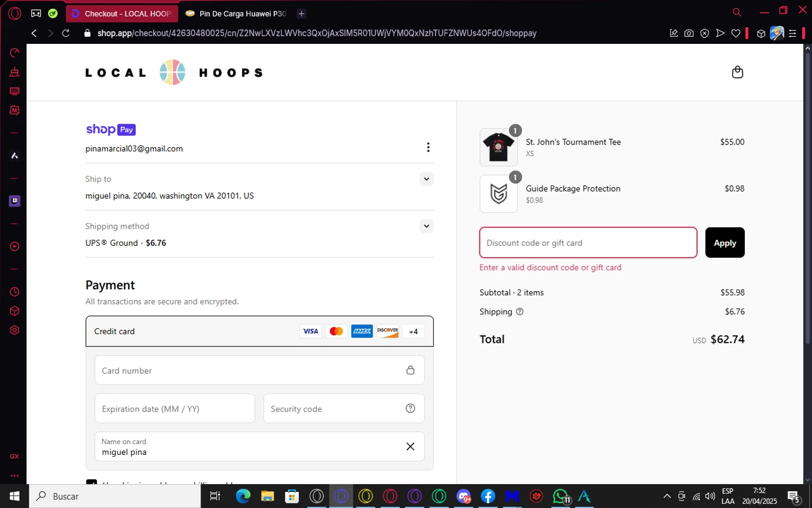812x508 pixels.
Task: Click the Buscar taskbar search box
Action: [x=115, y=496]
